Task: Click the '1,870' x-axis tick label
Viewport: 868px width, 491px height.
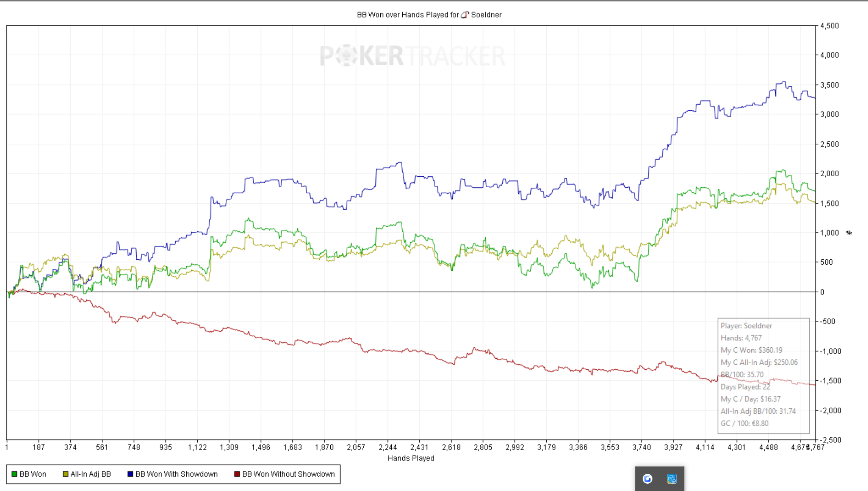Action: [324, 447]
